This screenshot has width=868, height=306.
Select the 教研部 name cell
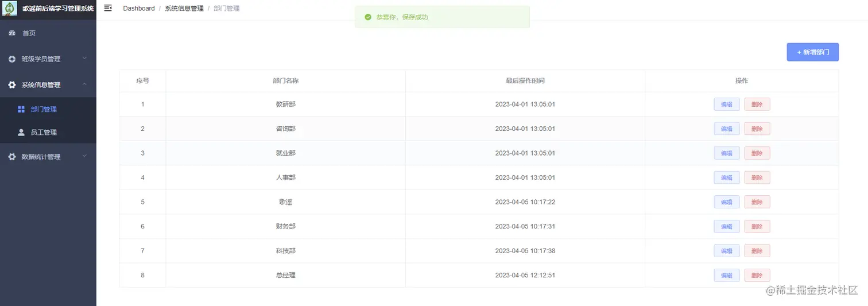[286, 104]
